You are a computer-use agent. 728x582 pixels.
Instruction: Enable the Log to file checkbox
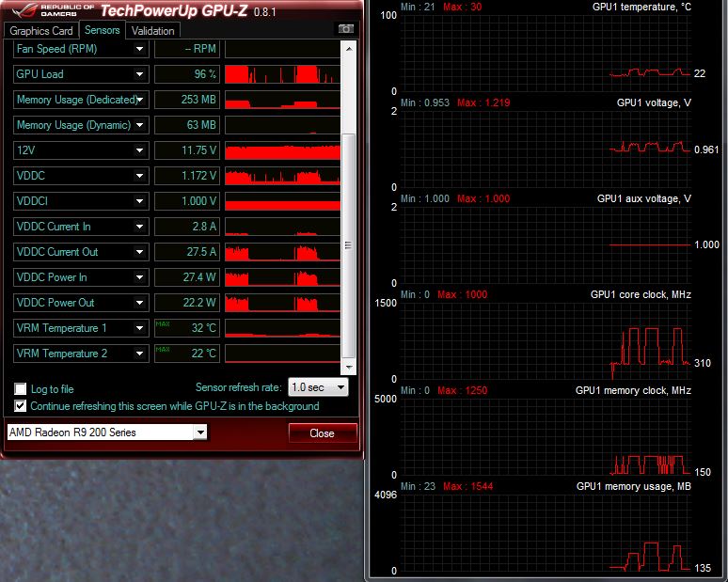tap(20, 388)
